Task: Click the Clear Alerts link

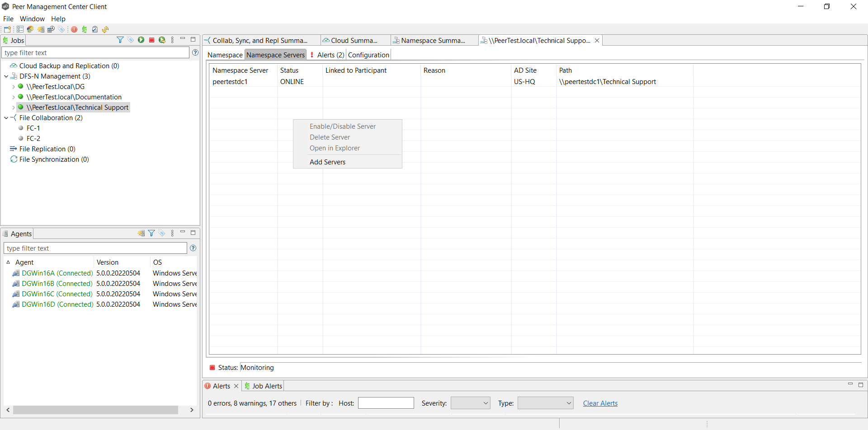Action: (x=600, y=403)
